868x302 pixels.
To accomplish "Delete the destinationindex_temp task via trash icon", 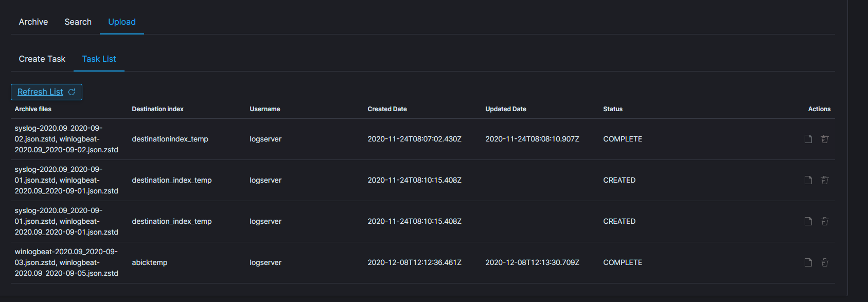I will 825,139.
